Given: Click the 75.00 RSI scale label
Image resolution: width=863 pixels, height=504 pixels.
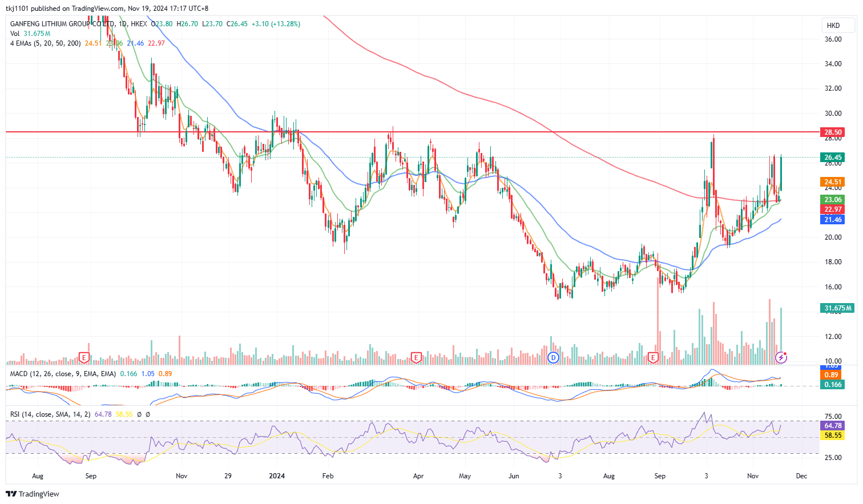Looking at the screenshot, I should [833, 417].
